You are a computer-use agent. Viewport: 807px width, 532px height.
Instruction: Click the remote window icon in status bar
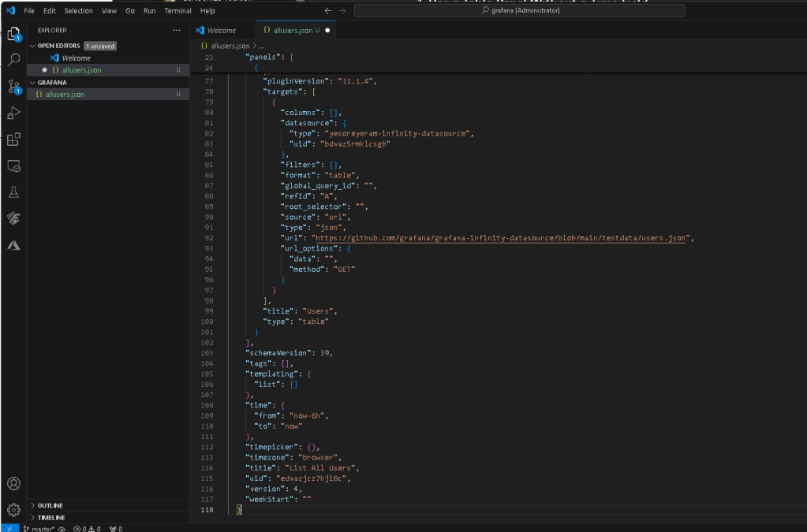point(9,528)
